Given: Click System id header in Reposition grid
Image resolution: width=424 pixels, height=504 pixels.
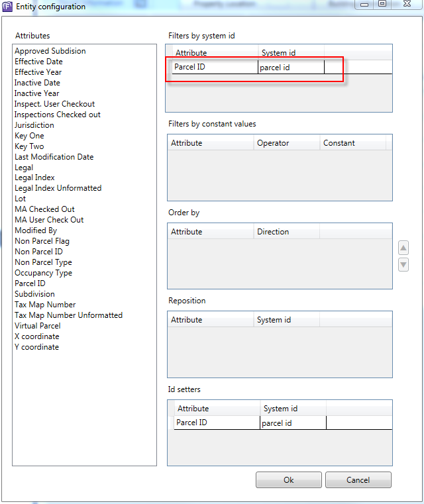Looking at the screenshot, I should 274,320.
